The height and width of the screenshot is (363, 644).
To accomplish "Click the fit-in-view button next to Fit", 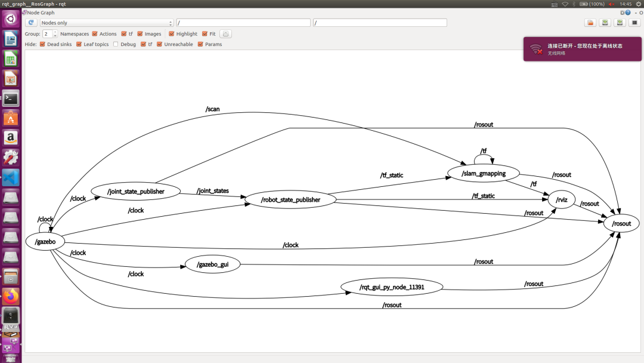I will [x=225, y=34].
